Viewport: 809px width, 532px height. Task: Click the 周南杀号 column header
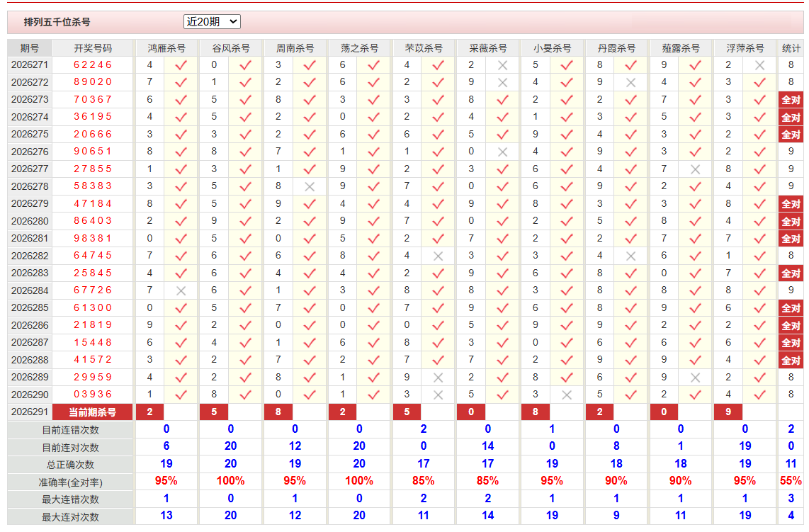click(x=295, y=48)
